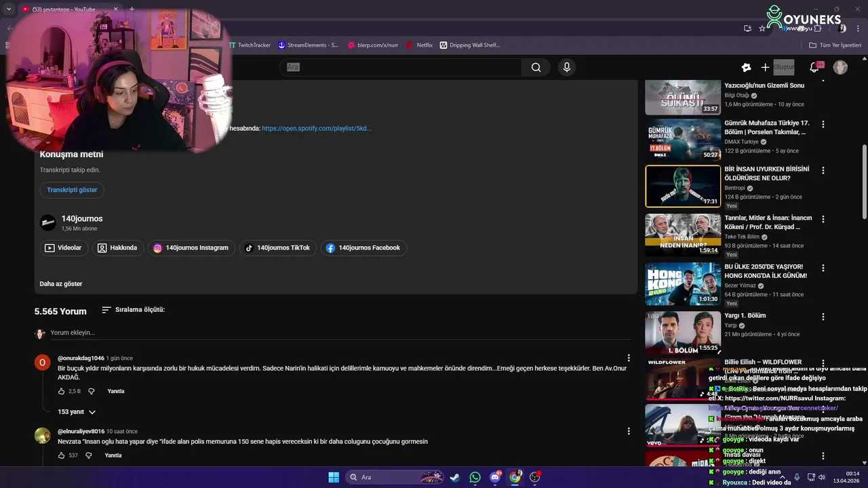Open 140journos Videolar button

pos(64,248)
